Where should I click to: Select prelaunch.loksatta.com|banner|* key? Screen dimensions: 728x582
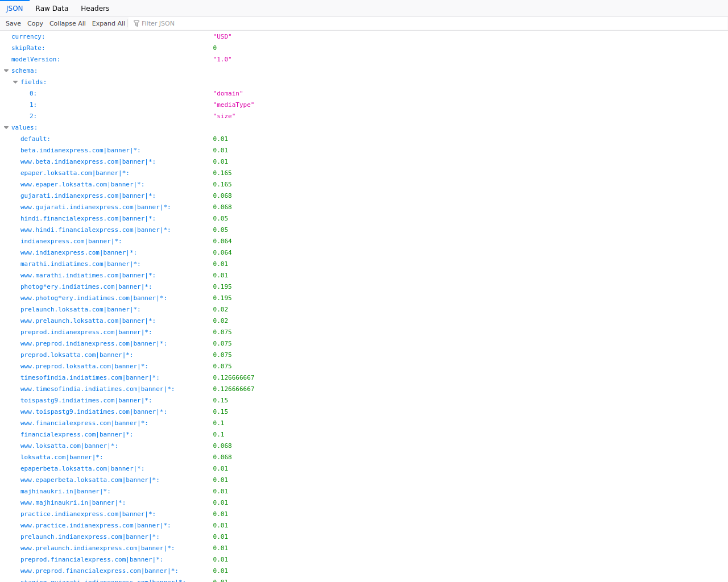80,309
